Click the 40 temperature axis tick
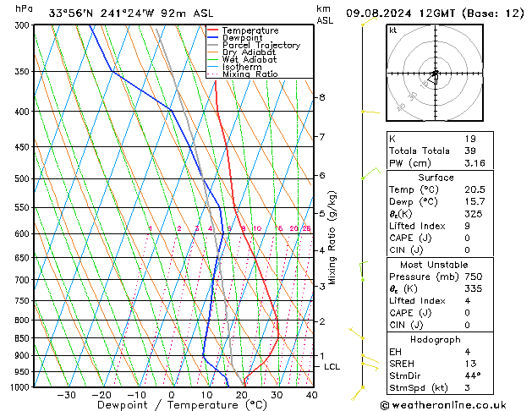Screen dimensions: 532x411 (x=311, y=395)
